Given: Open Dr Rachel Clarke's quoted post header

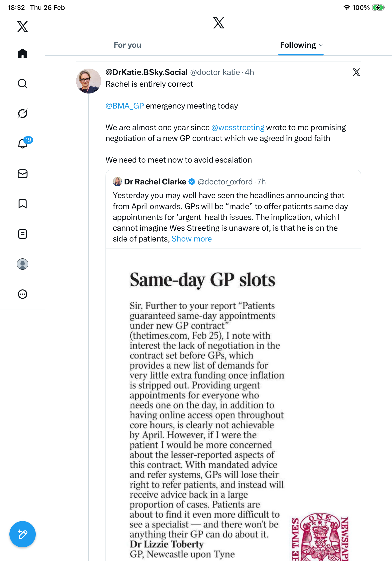Looking at the screenshot, I should (155, 182).
